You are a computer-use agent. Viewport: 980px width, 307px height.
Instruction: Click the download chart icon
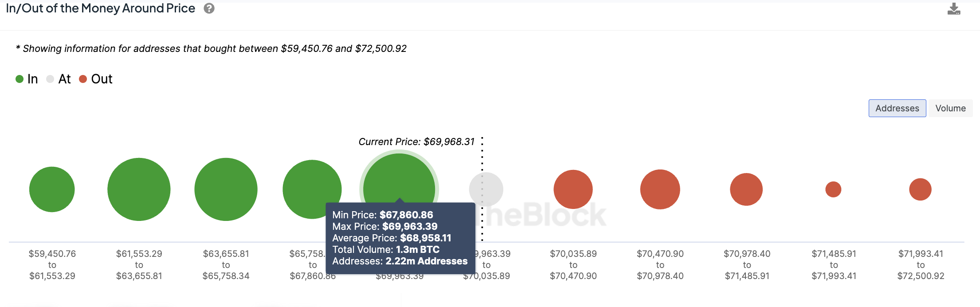point(954,9)
